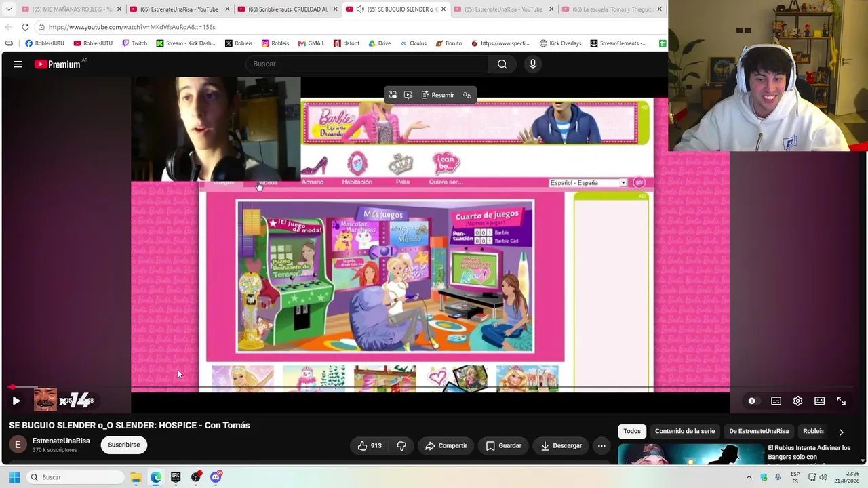Open video settings gear
868x488 pixels.
tap(797, 401)
